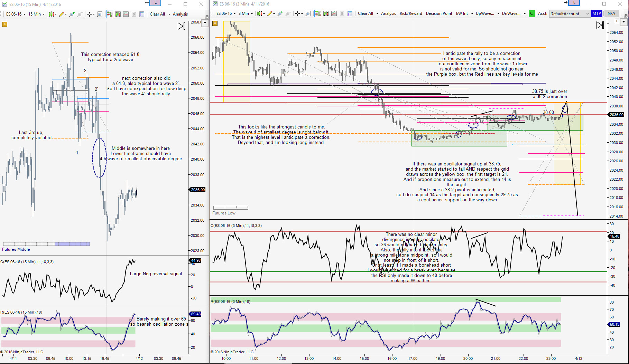Open chart style candlestick icon in 3 Min chart
Image resolution: width=629 pixels, height=364 pixels.
coord(261,13)
